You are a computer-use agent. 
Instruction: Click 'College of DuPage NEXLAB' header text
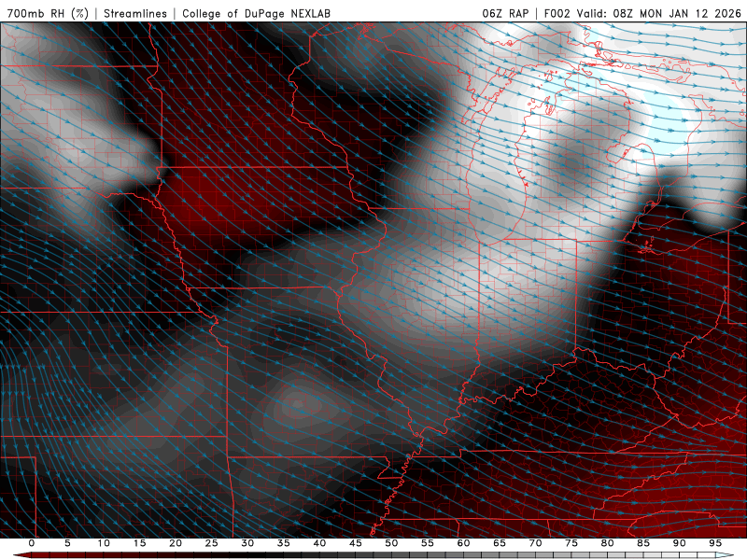[x=256, y=13]
